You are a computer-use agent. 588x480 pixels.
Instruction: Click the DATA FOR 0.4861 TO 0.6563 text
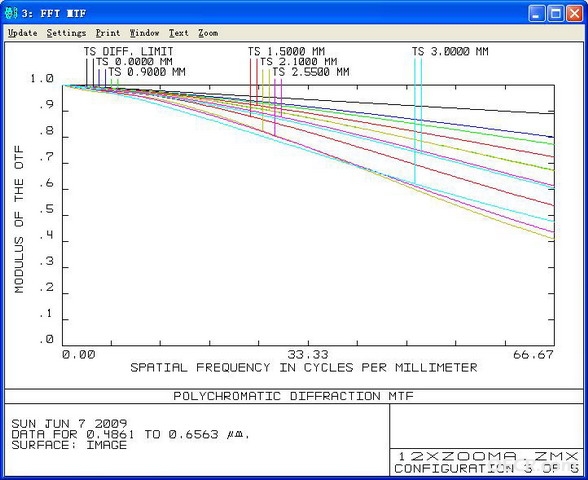130,435
